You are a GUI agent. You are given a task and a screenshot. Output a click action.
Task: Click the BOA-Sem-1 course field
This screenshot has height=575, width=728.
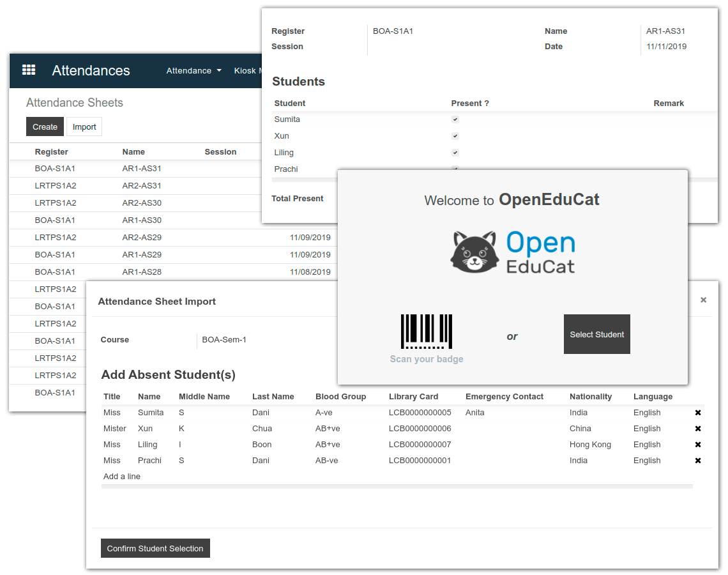click(x=224, y=340)
